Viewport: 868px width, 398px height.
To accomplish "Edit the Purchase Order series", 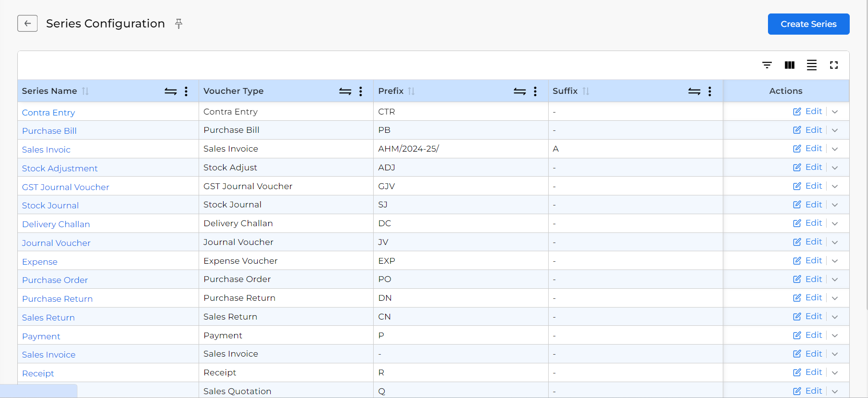I will [x=807, y=279].
